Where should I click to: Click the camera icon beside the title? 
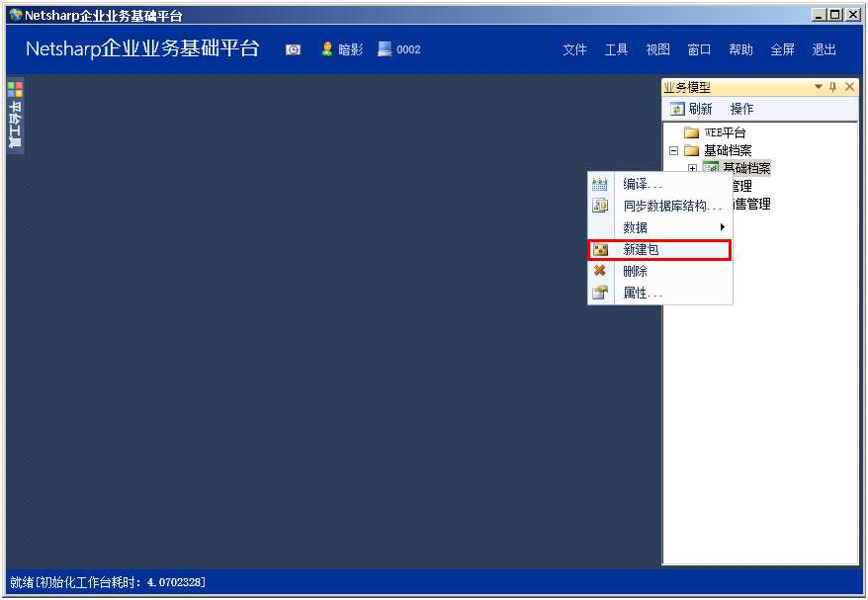293,49
